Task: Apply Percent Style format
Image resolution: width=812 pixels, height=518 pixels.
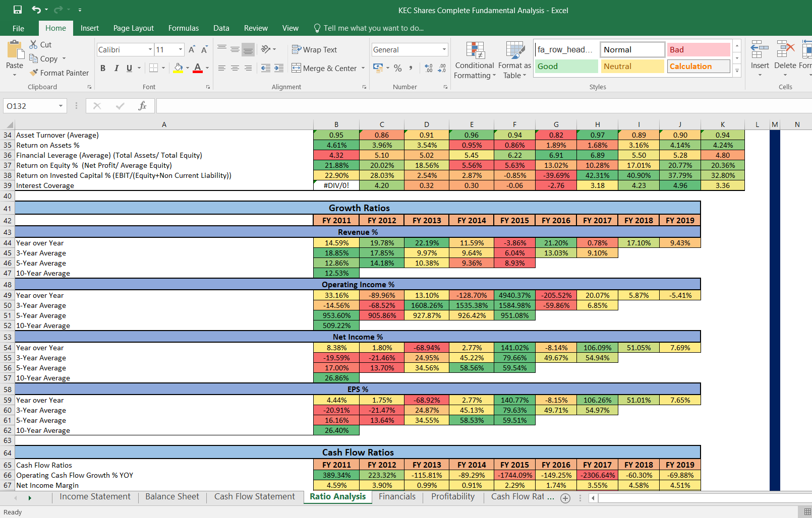Action: click(398, 68)
